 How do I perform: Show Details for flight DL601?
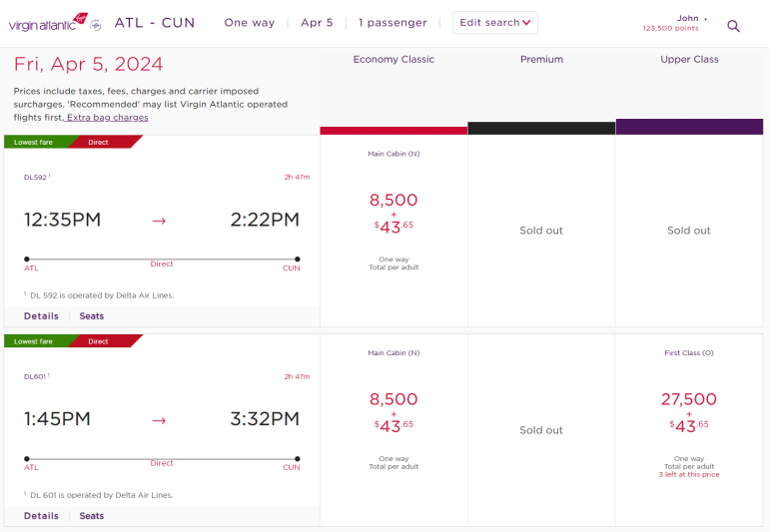[41, 516]
